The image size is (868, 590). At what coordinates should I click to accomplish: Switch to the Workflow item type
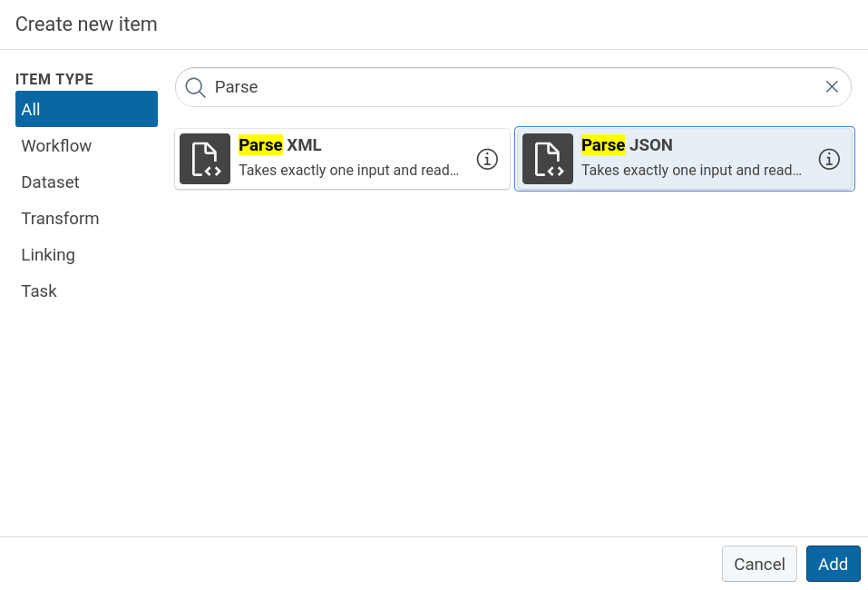56,145
